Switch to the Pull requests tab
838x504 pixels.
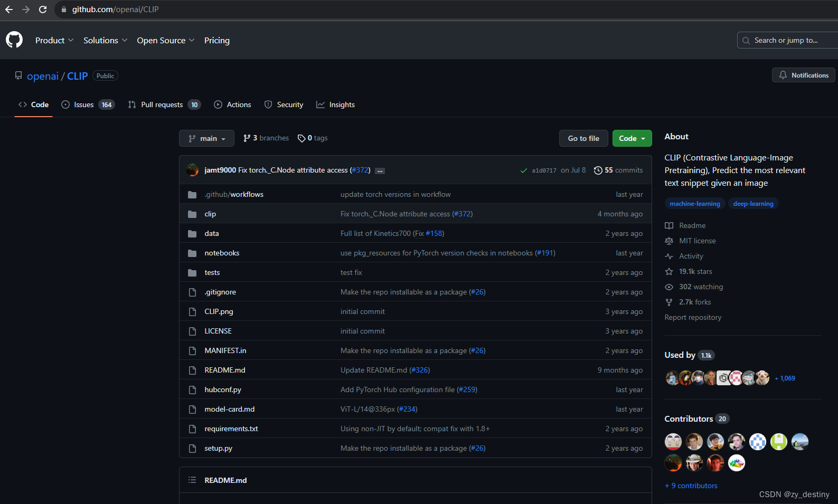point(164,104)
